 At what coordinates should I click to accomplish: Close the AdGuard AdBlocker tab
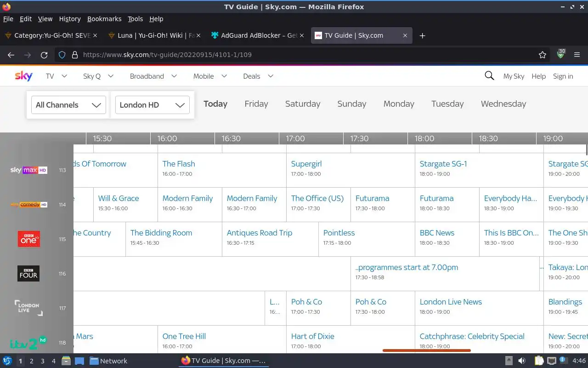pos(301,35)
